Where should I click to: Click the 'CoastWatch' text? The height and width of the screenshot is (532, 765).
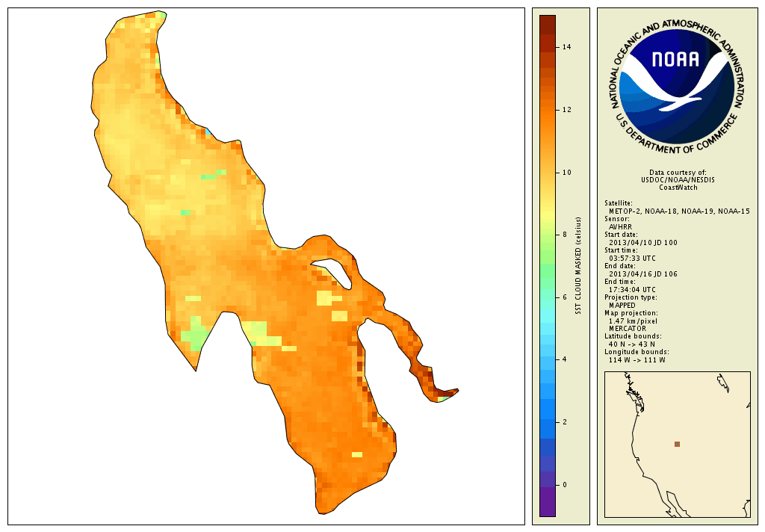tap(678, 188)
